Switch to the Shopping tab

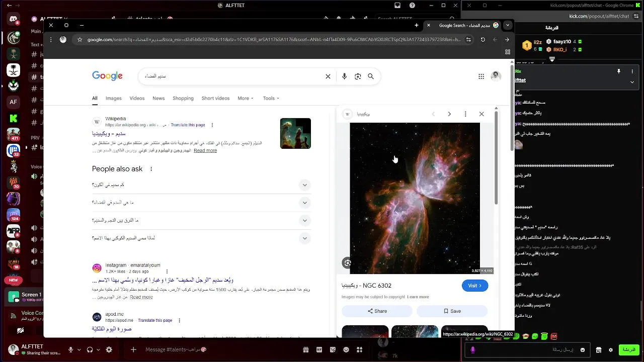click(x=183, y=99)
